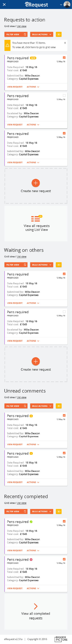Click Bigger Picture logo in footer

coord(61,639)
